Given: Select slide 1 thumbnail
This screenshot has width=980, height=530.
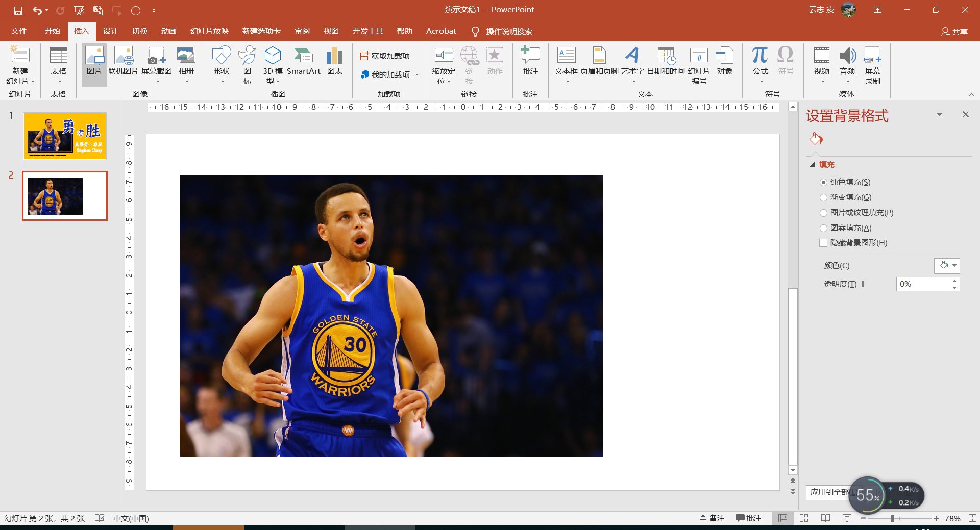Looking at the screenshot, I should [x=65, y=136].
